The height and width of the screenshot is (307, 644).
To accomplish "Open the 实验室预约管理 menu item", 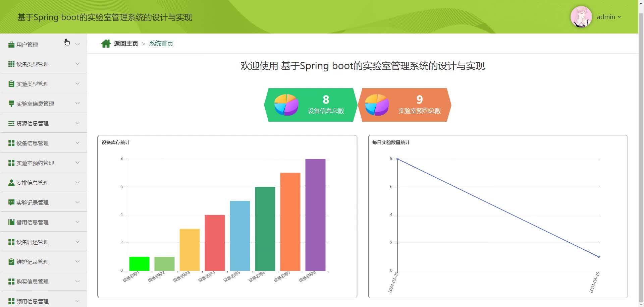I will coord(44,163).
